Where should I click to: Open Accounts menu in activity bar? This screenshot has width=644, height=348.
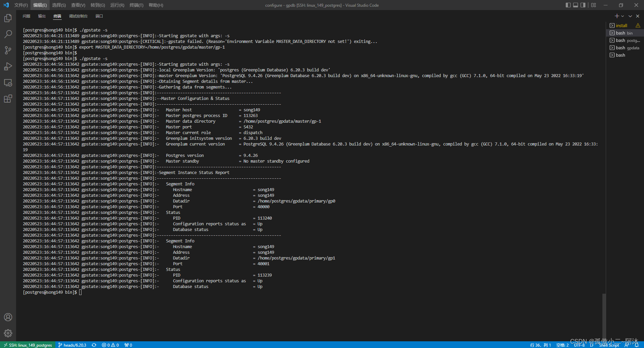[x=8, y=317]
